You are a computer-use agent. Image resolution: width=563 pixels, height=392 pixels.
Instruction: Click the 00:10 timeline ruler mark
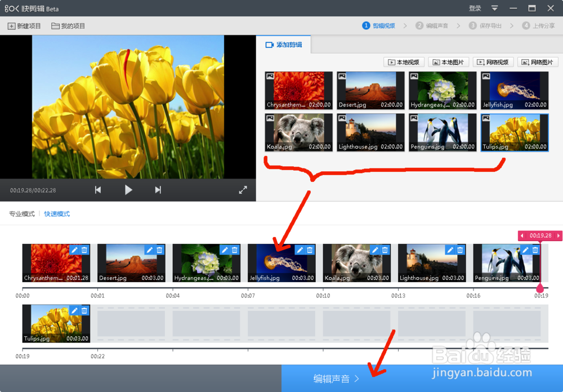pos(323,295)
